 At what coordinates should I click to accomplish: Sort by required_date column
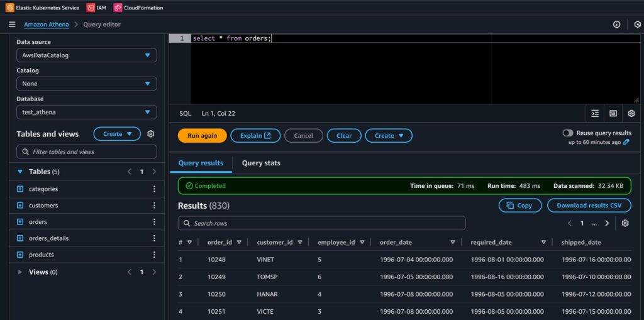coord(543,243)
